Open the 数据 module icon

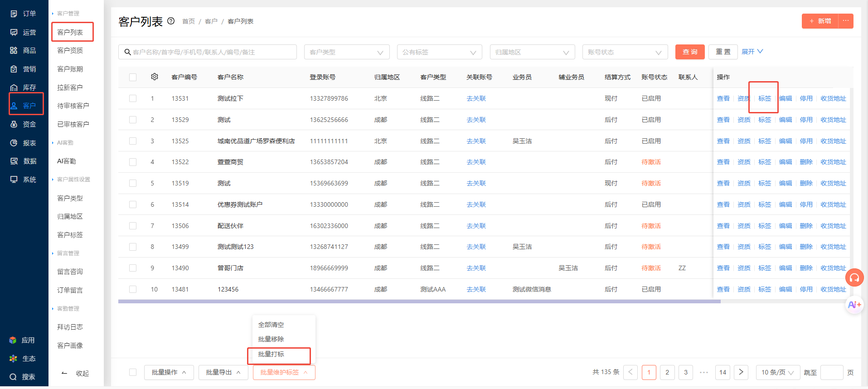click(x=14, y=161)
